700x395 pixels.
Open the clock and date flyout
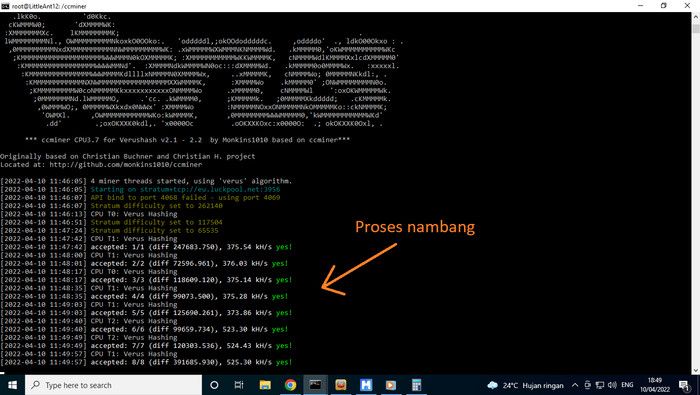coord(655,385)
